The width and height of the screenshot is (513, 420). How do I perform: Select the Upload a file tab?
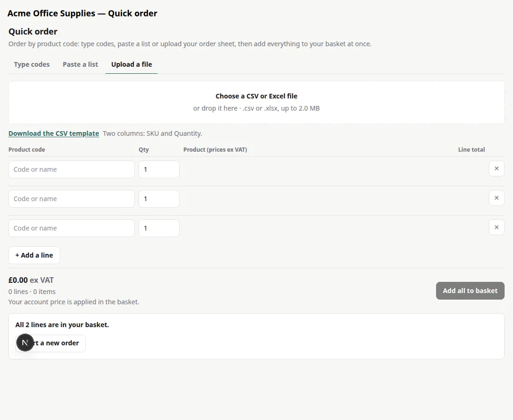[132, 64]
